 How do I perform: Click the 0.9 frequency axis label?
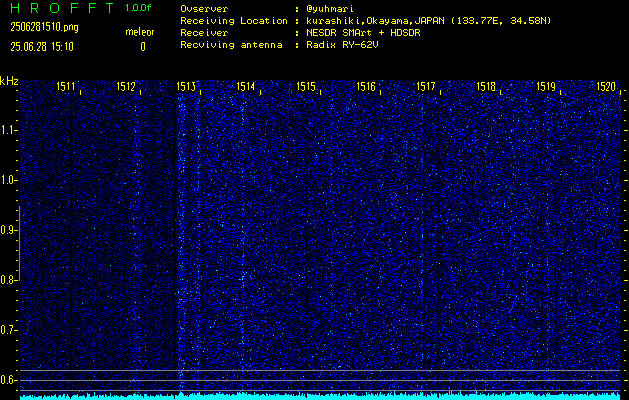pos(8,230)
